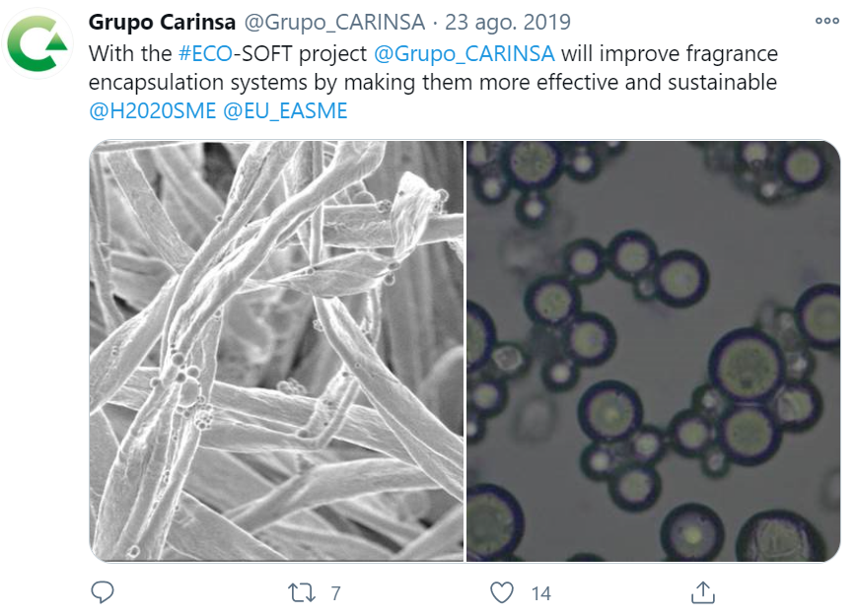This screenshot has width=858, height=616.
Task: Click the retweet arrows icon
Action: [302, 592]
